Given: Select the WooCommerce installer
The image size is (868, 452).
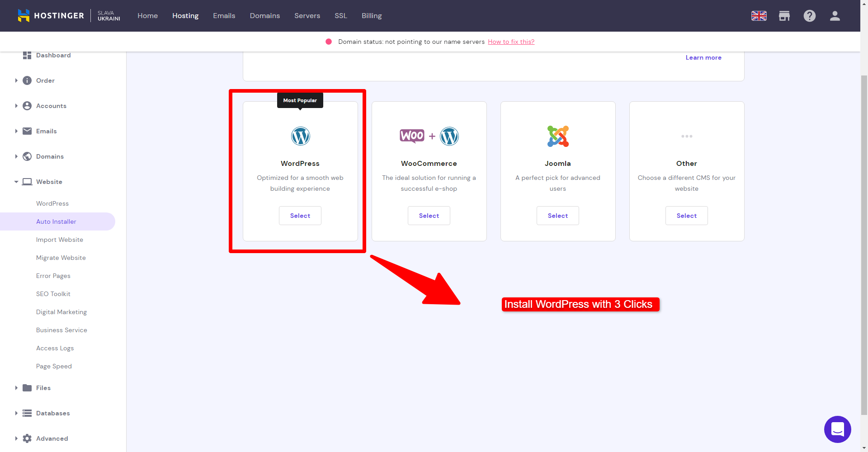Looking at the screenshot, I should pos(429,216).
